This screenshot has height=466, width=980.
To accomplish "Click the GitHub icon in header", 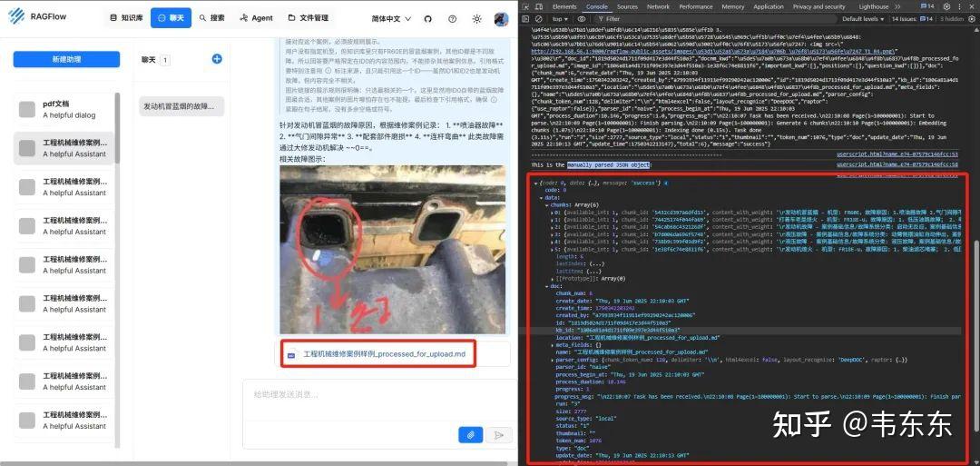I will (x=428, y=19).
